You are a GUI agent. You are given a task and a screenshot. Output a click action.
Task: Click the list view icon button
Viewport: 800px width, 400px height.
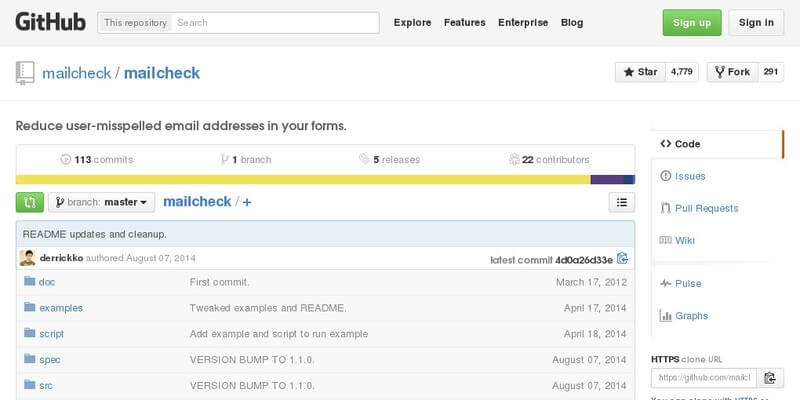[x=621, y=202]
